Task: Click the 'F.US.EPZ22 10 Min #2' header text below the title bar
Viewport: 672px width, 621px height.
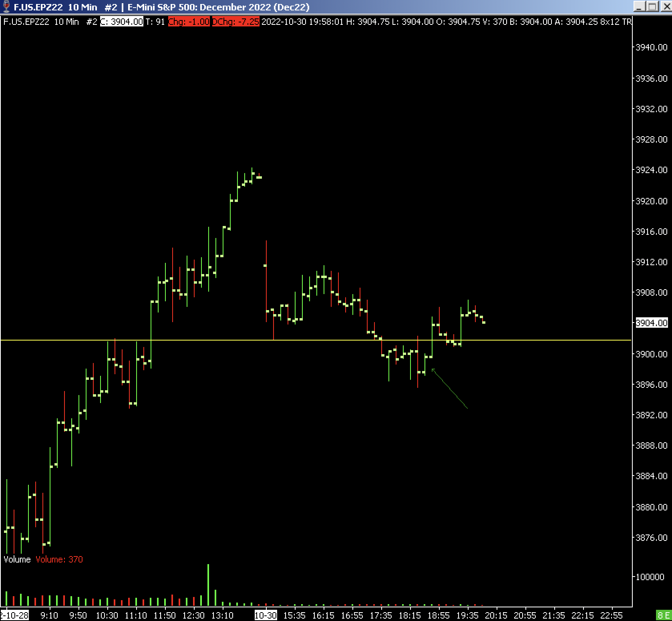Action: click(50, 22)
